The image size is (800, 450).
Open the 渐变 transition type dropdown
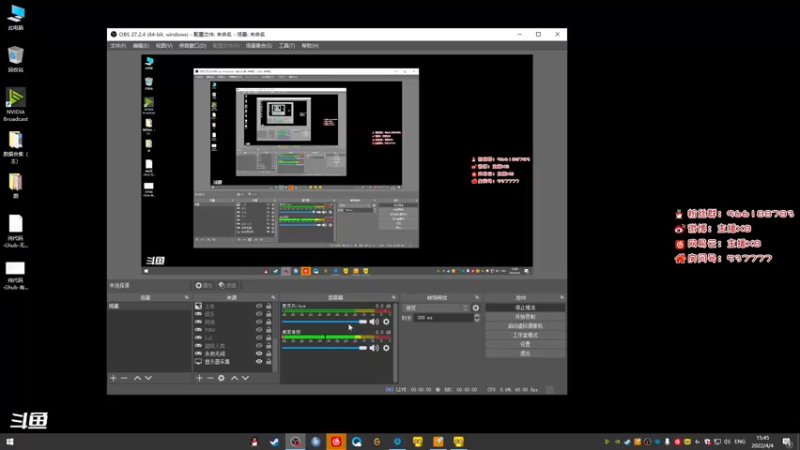coord(436,308)
